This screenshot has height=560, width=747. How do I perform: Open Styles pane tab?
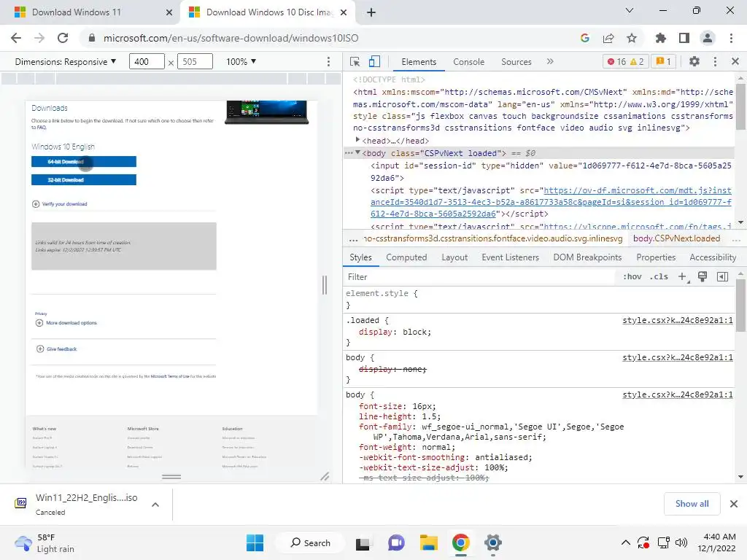click(360, 257)
